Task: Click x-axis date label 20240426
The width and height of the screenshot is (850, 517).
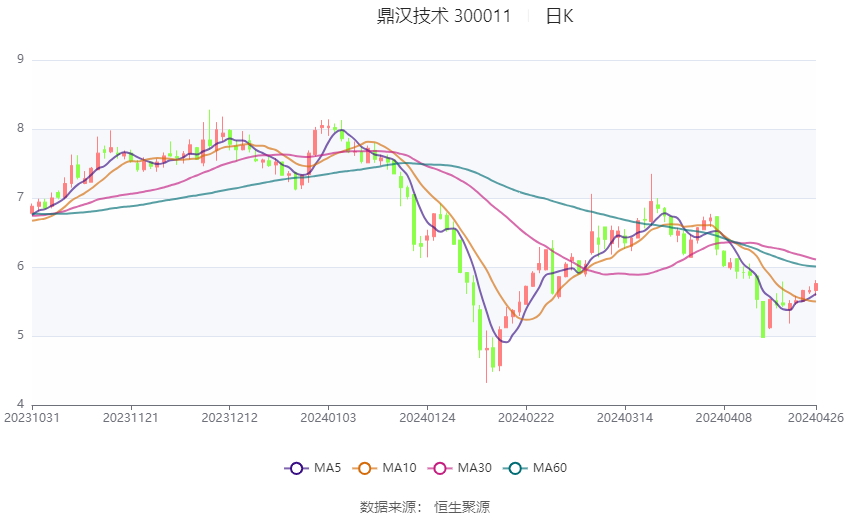Action: [x=815, y=418]
